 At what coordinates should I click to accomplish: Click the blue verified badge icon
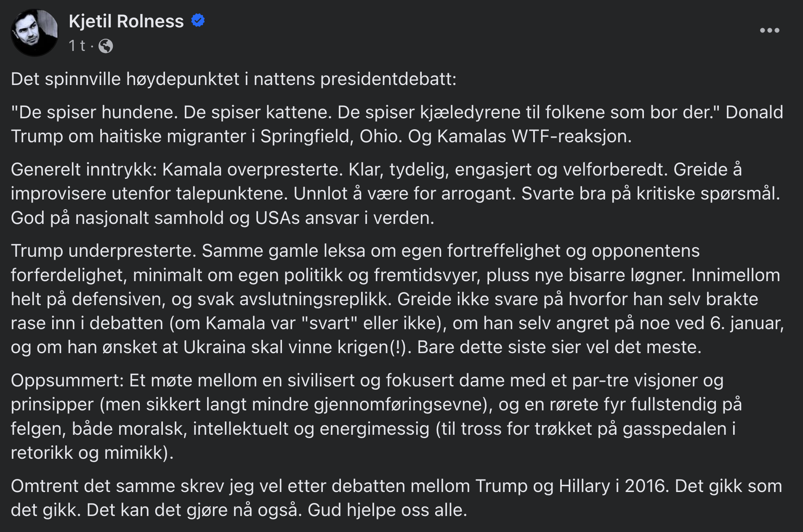pos(198,20)
